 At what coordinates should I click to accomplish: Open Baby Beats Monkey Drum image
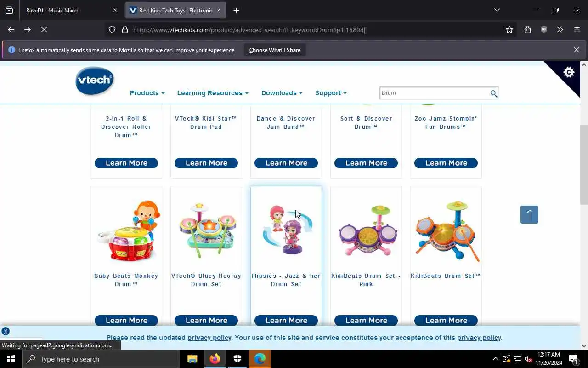(x=128, y=230)
